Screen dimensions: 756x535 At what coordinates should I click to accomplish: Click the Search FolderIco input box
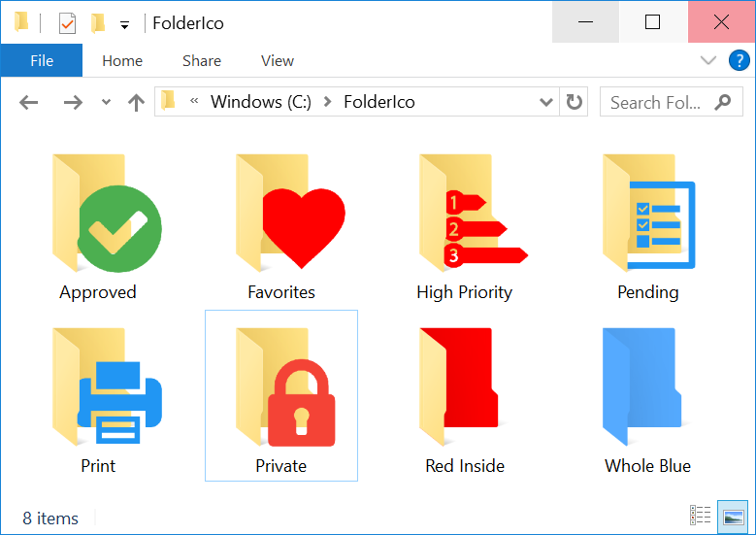click(x=657, y=102)
